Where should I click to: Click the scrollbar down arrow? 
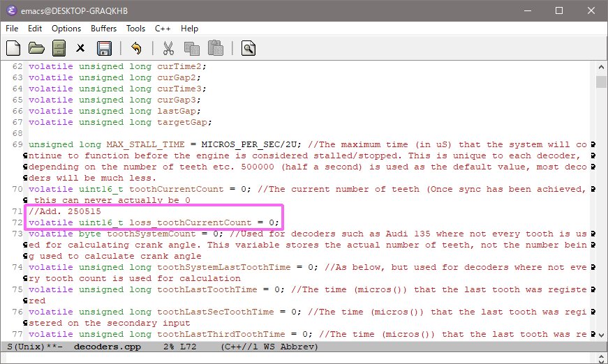click(x=602, y=335)
